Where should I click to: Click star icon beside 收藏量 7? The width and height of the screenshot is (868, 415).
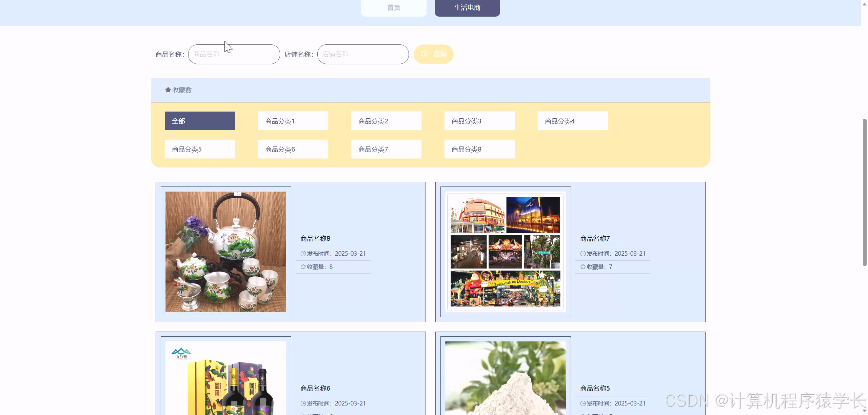pyautogui.click(x=583, y=266)
